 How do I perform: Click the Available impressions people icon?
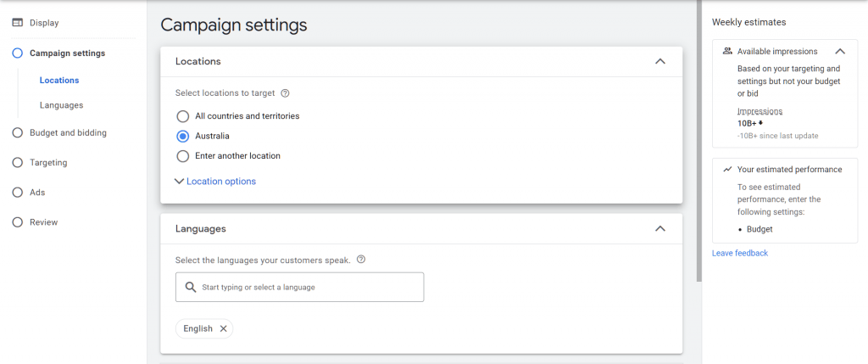(x=727, y=52)
